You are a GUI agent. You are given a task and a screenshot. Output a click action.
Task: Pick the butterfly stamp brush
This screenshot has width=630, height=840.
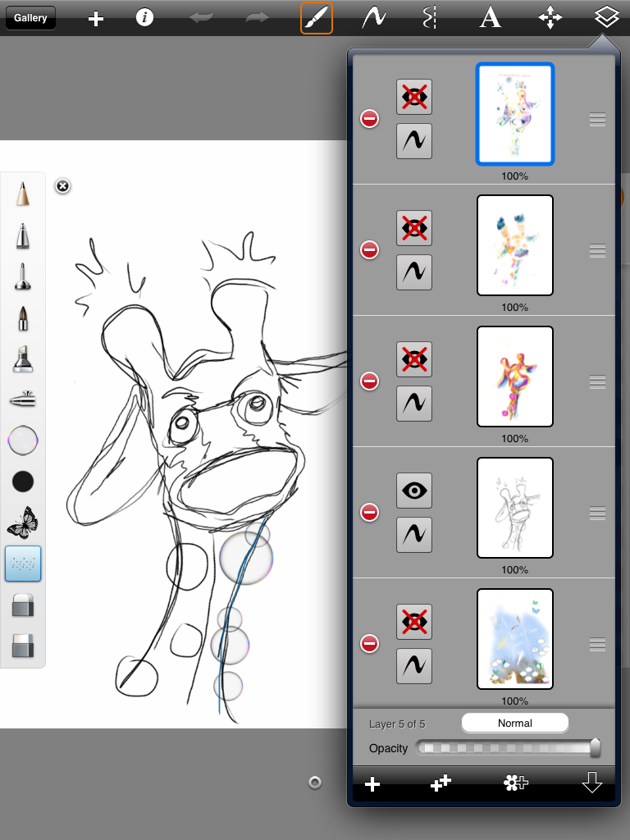[x=22, y=523]
